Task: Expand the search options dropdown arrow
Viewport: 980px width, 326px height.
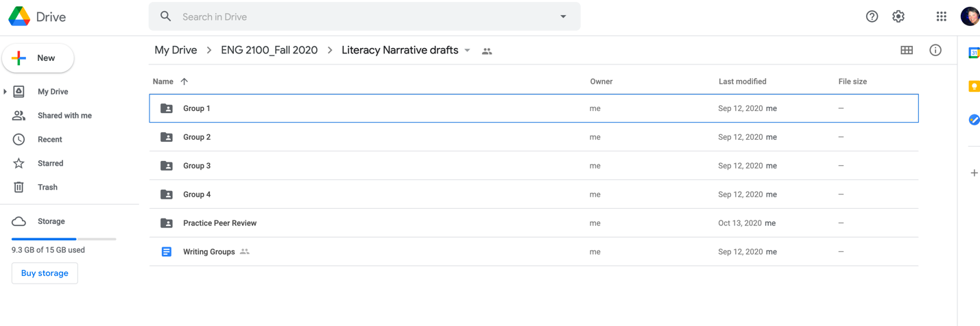Action: (563, 16)
